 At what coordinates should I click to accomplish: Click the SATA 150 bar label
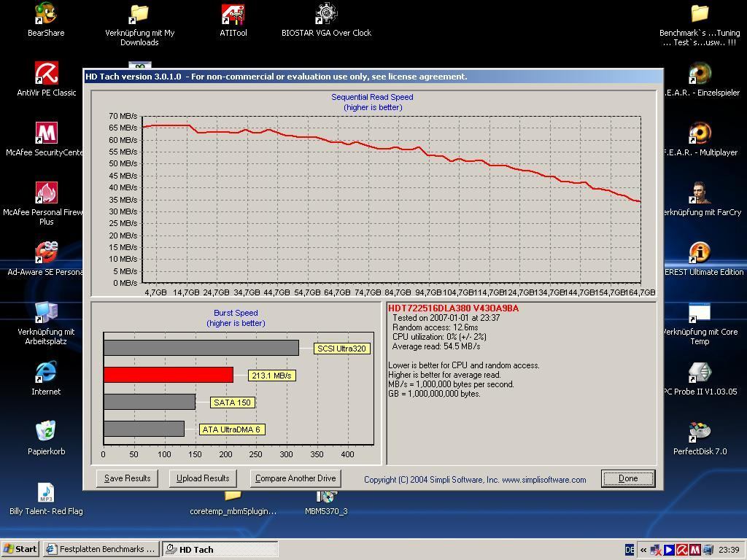[x=232, y=402]
